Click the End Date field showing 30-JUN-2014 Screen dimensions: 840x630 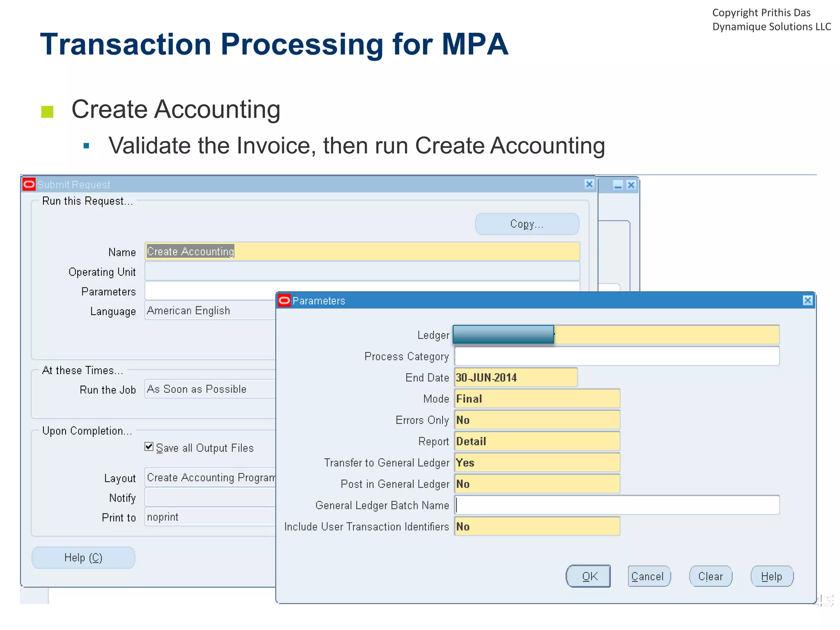click(x=516, y=377)
